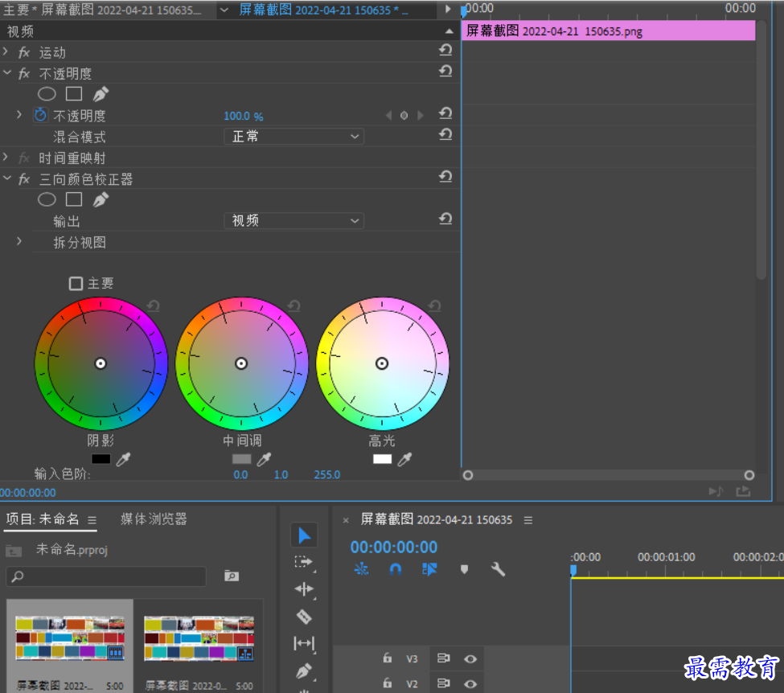Screen dimensions: 784x693
Task: Open the 混合模式 正常 dropdown
Action: pos(294,137)
